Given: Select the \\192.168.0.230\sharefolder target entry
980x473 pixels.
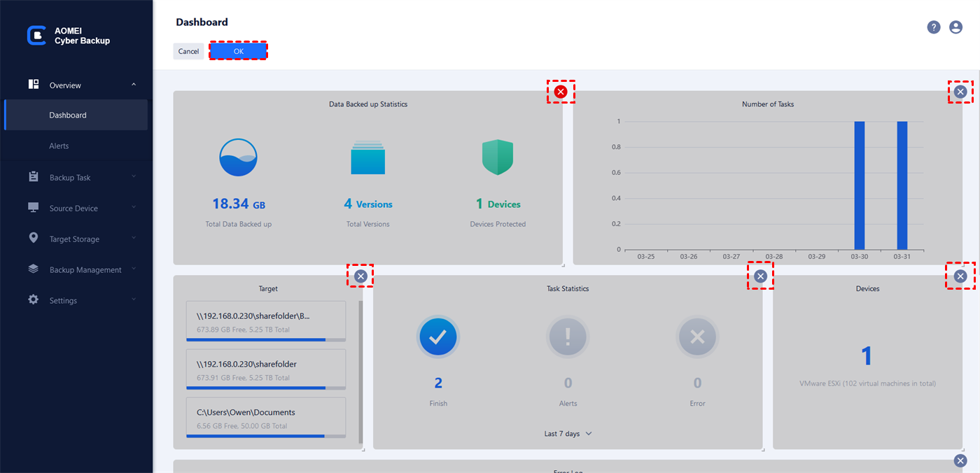Looking at the screenshot, I should (x=266, y=369).
